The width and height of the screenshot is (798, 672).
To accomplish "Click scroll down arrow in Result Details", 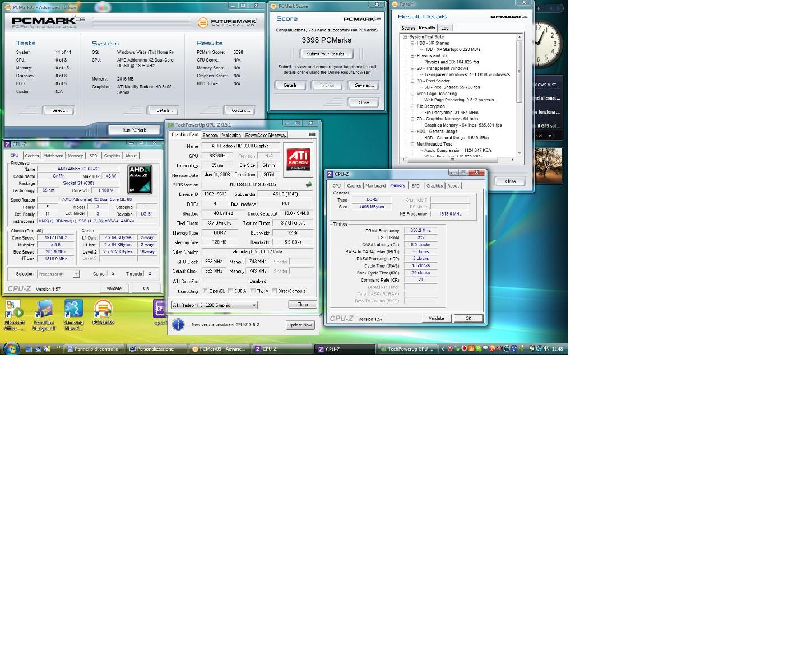I will [519, 153].
